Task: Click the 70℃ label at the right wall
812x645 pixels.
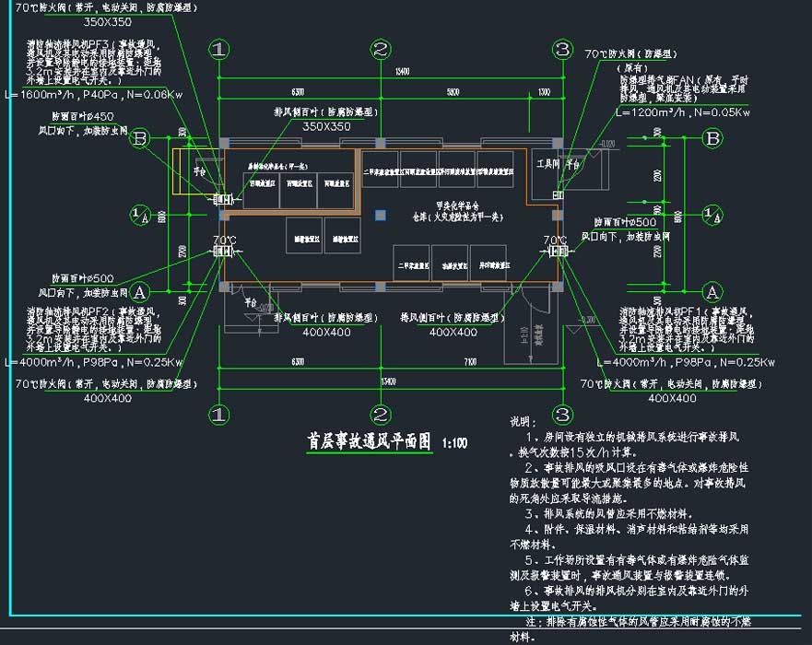Action: [555, 240]
